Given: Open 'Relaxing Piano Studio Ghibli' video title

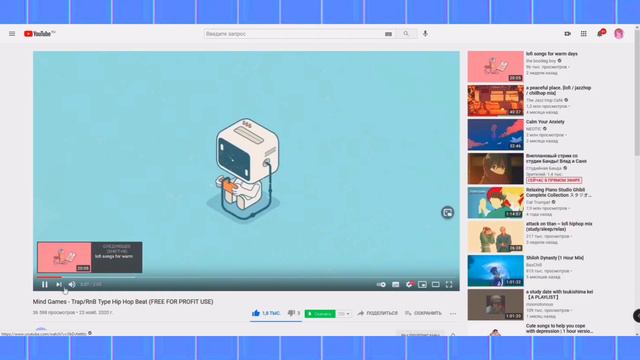Looking at the screenshot, I should 558,192.
